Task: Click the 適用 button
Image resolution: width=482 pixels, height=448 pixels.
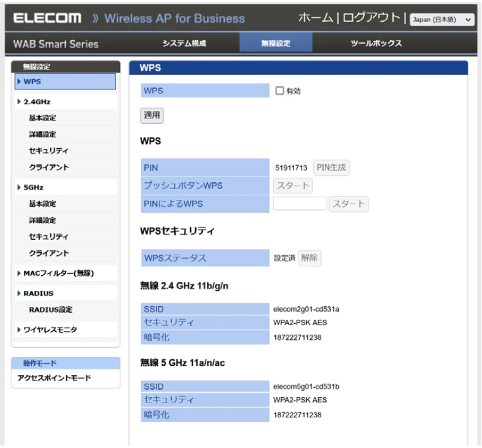Action: 152,115
